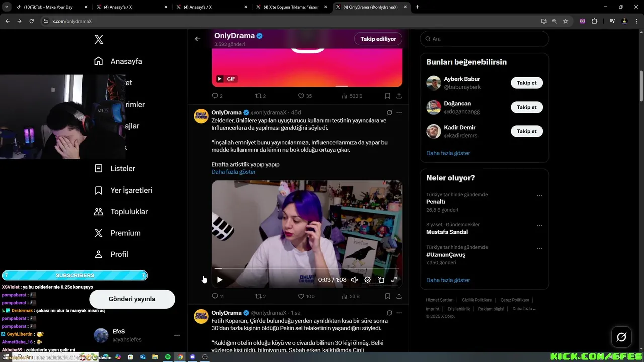
Task: Open Listeler in sidebar
Action: (x=115, y=168)
